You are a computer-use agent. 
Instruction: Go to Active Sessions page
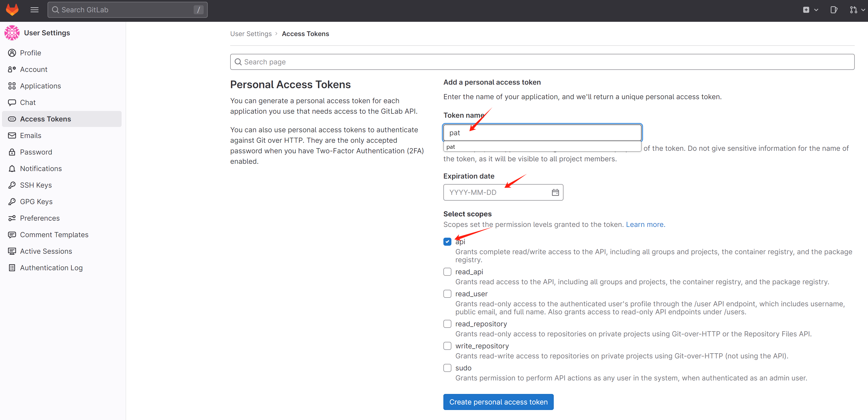coord(46,251)
